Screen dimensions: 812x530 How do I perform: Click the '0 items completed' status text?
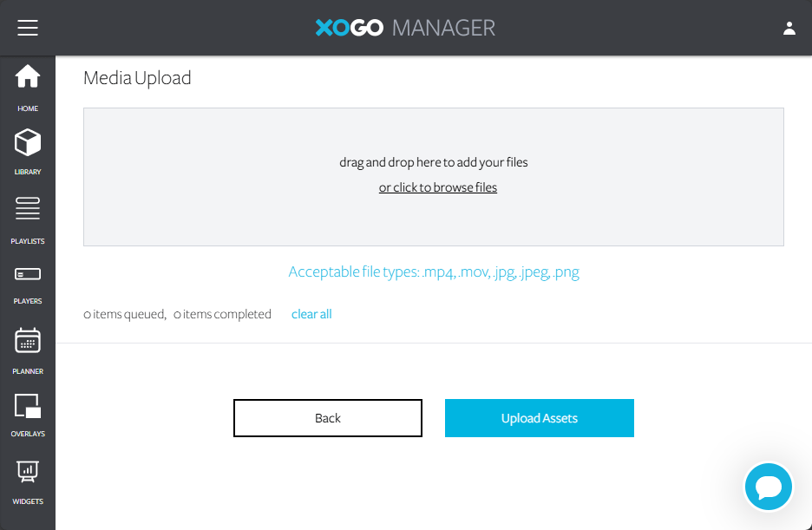(222, 314)
